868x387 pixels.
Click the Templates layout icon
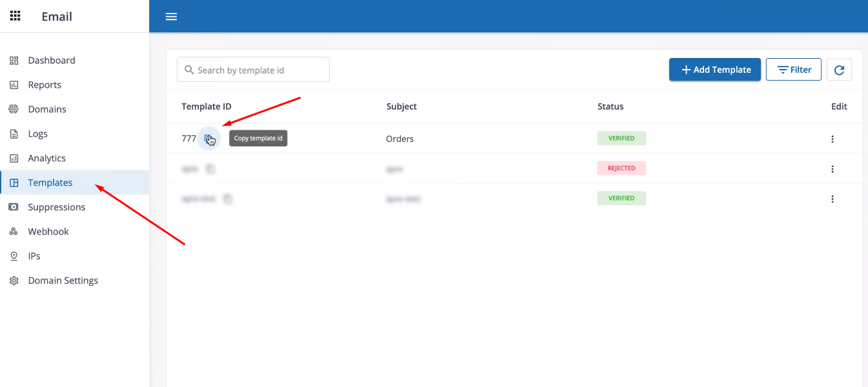(x=14, y=183)
